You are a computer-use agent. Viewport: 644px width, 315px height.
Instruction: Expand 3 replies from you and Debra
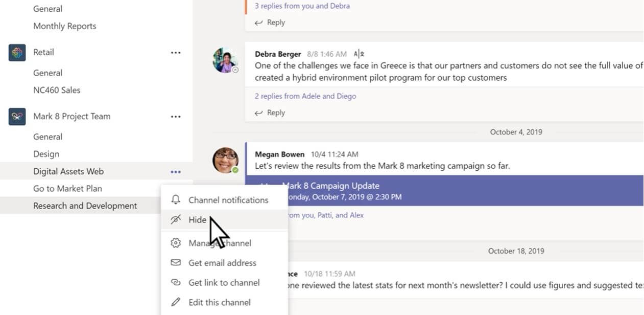tap(302, 6)
